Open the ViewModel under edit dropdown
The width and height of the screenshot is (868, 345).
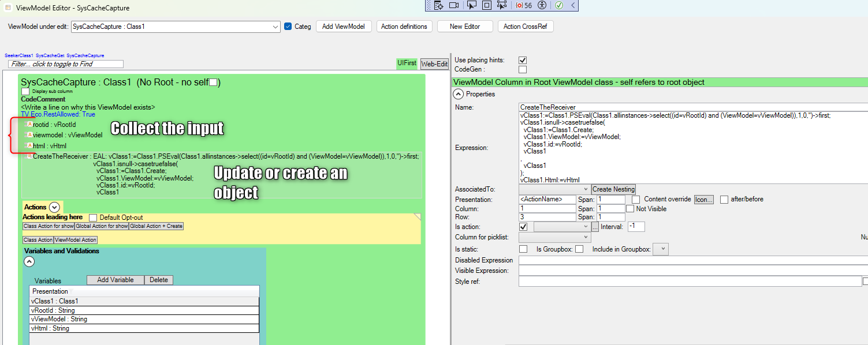coord(275,27)
